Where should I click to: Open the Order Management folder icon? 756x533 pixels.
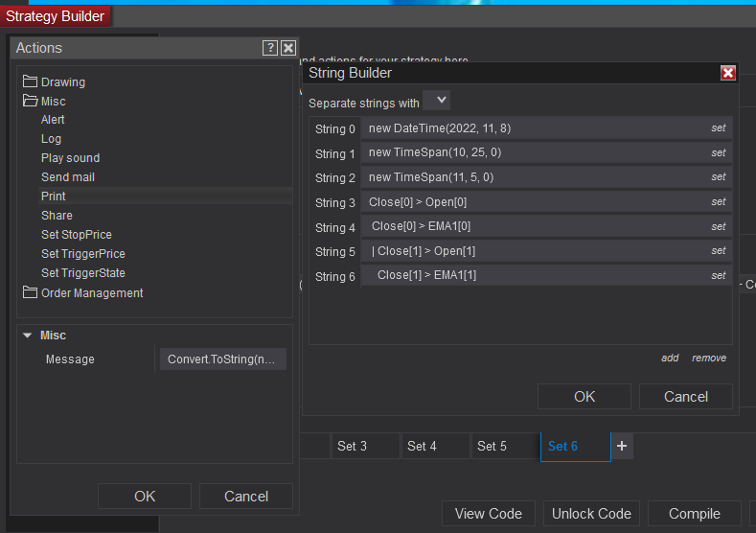click(x=30, y=292)
